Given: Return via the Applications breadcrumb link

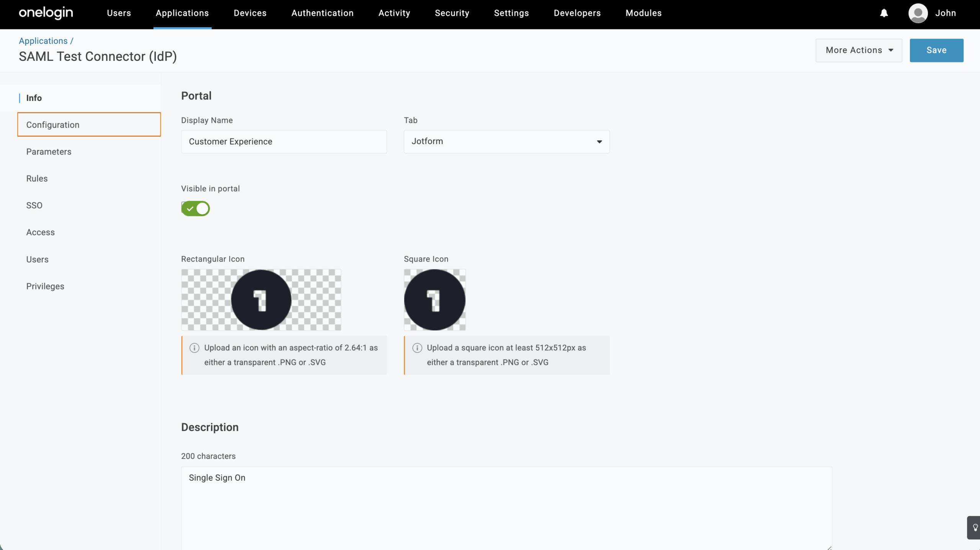Looking at the screenshot, I should pos(43,41).
